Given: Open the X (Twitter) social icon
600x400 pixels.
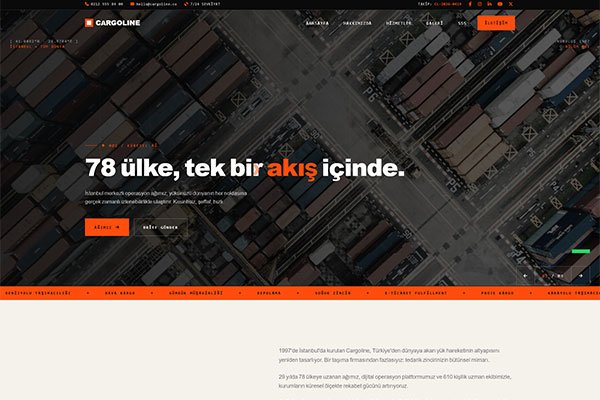Looking at the screenshot, I should point(510,4).
